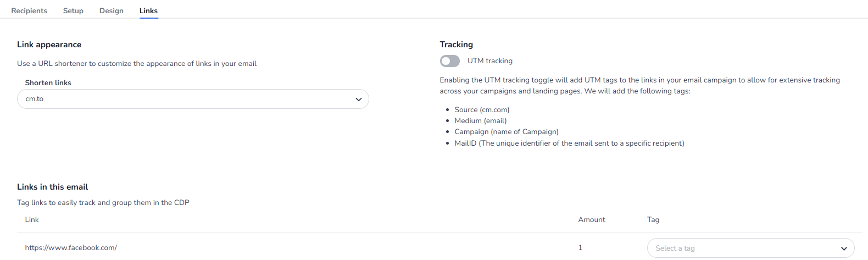Click the MailID bullet item text
This screenshot has height=260, width=868.
tap(569, 143)
